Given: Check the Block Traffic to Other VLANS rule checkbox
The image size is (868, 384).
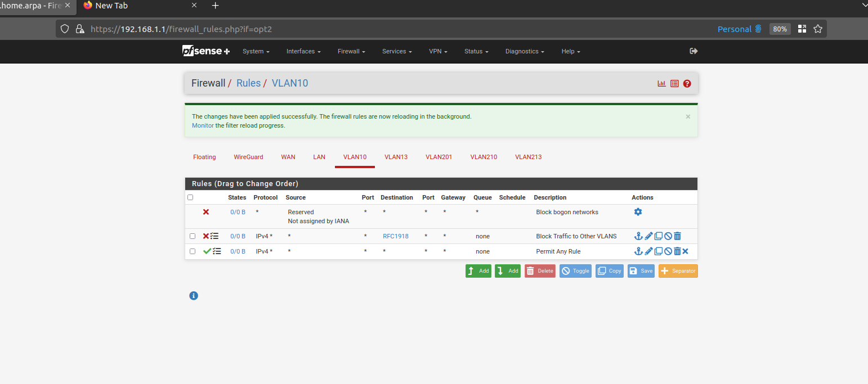Looking at the screenshot, I should click(x=193, y=236).
